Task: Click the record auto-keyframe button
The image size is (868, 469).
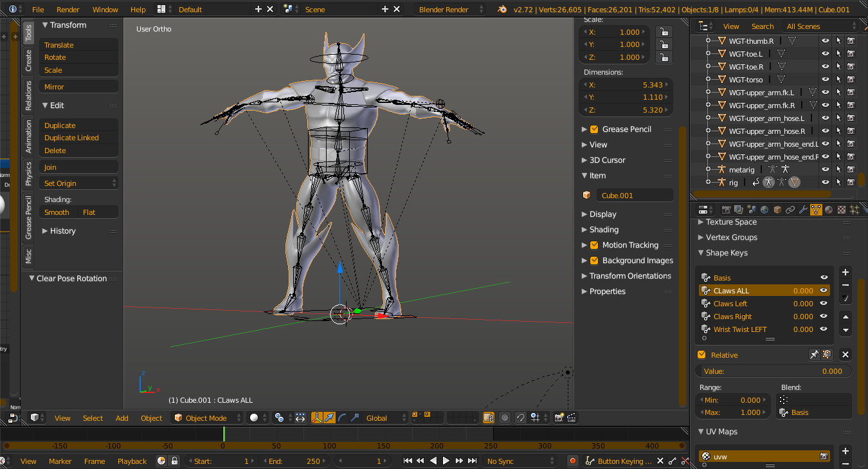Action: [573, 461]
